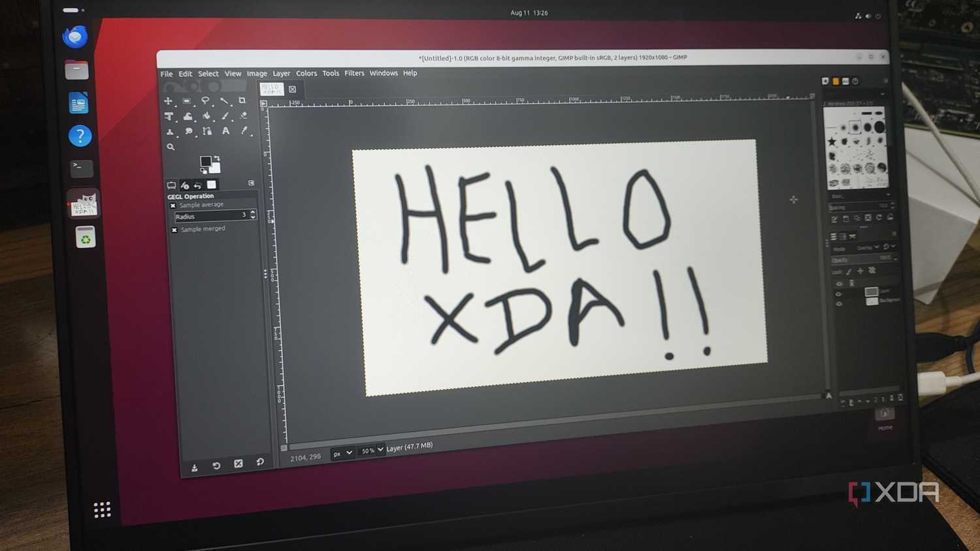Toggle the Quick Mask button at canvas corner
The image size is (980, 551).
click(284, 448)
